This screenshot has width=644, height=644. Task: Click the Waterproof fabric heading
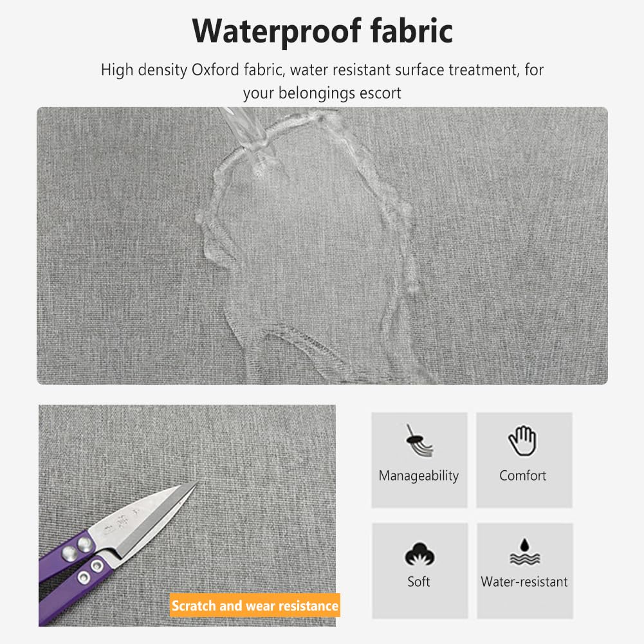point(322,32)
